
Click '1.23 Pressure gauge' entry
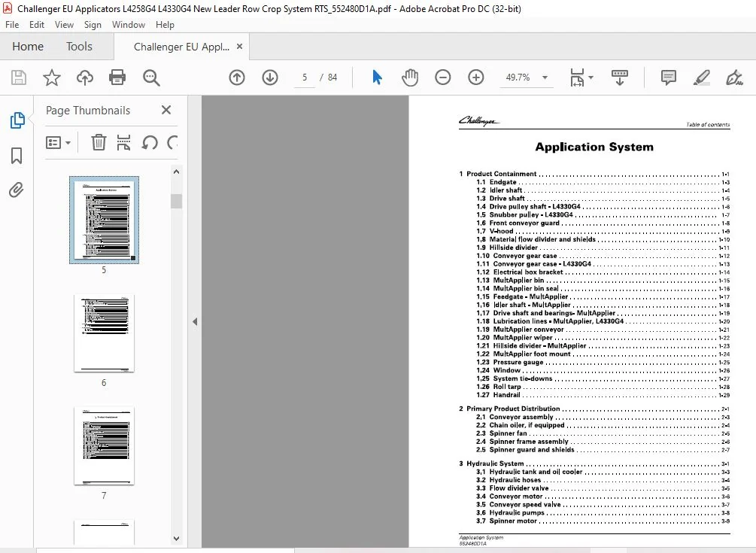(x=603, y=362)
